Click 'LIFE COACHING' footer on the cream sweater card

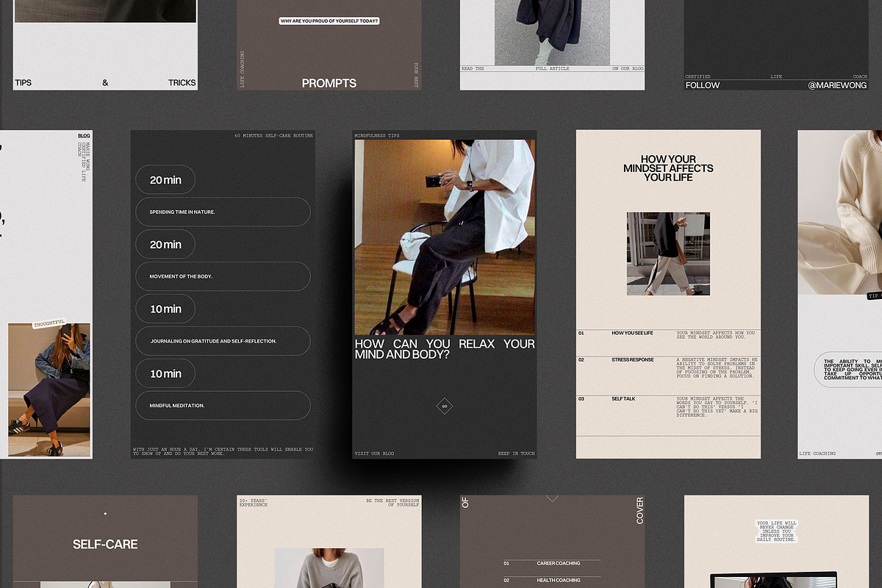pos(817,453)
